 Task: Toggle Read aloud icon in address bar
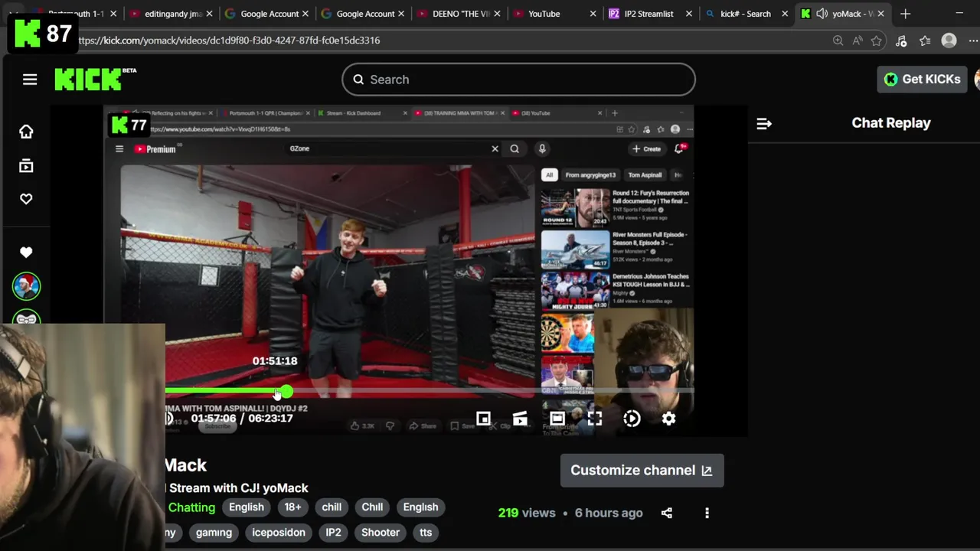tap(857, 41)
